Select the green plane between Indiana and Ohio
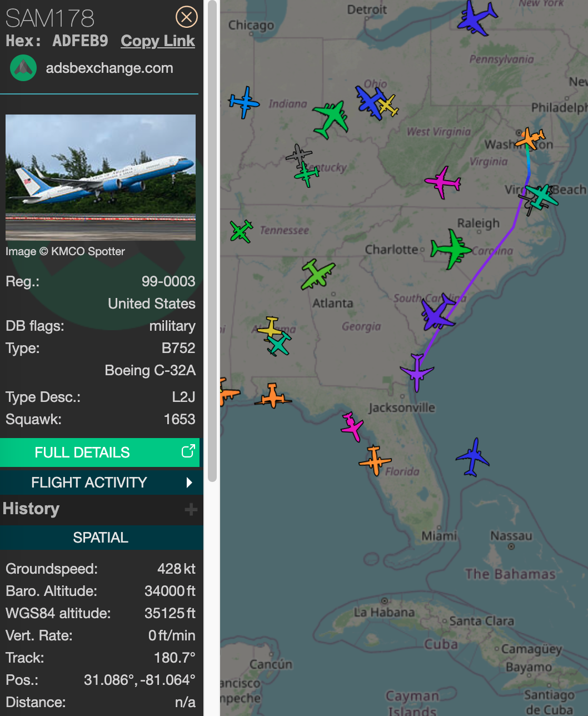 click(x=331, y=118)
